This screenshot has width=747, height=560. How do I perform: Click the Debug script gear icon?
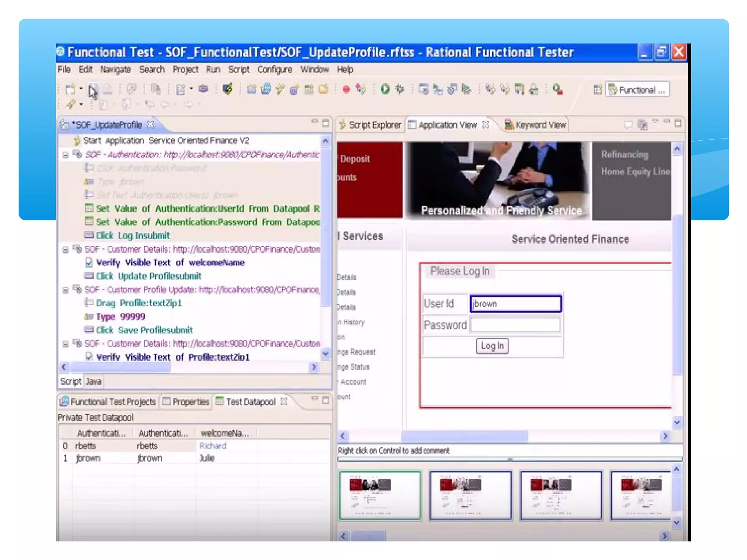400,89
